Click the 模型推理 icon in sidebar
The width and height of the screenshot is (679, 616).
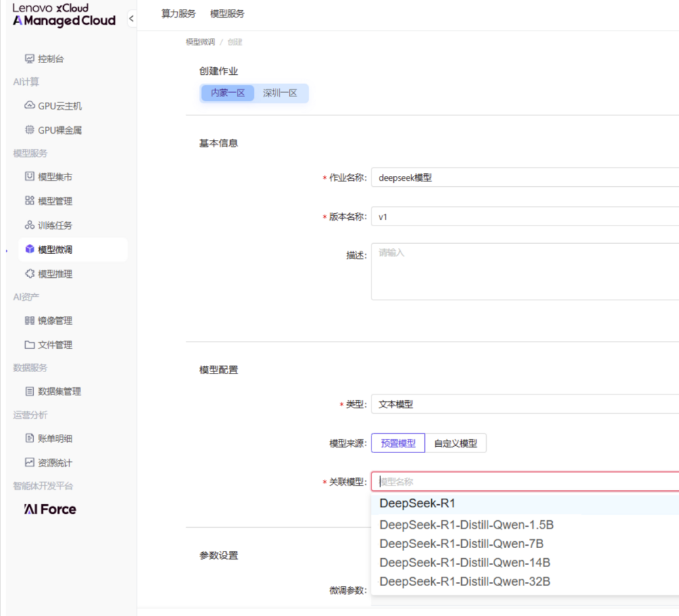pos(29,273)
